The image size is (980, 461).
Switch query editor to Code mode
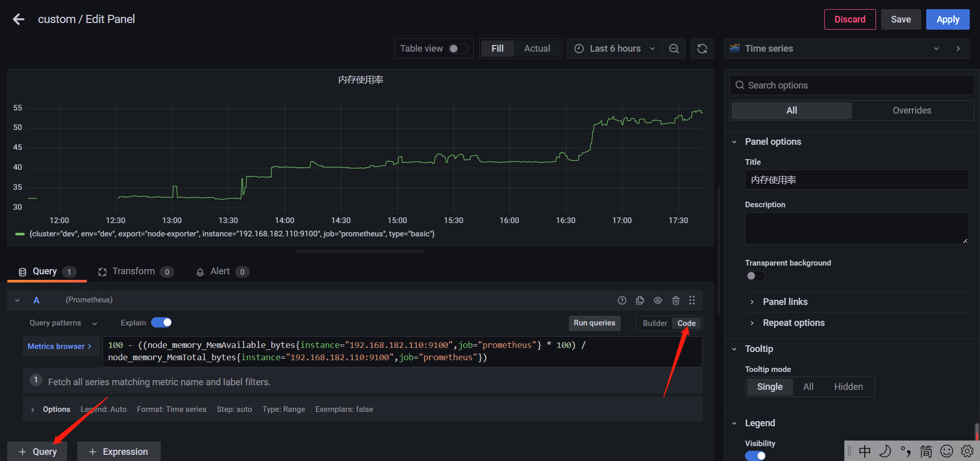click(x=687, y=323)
